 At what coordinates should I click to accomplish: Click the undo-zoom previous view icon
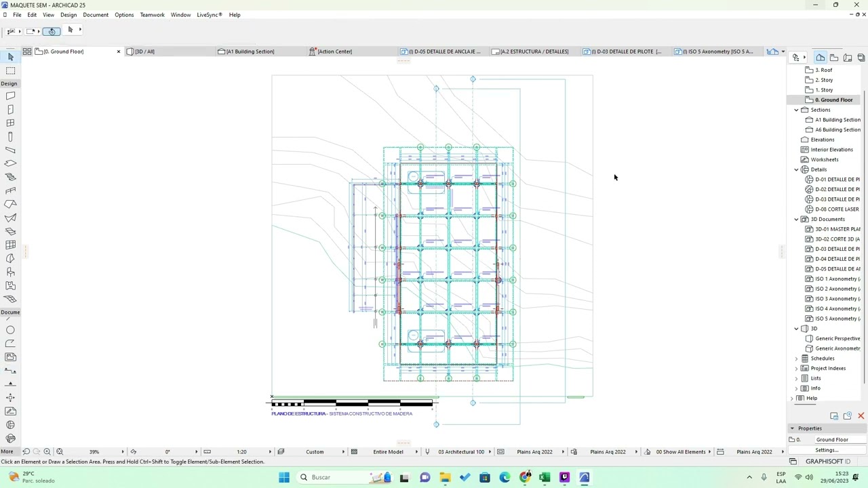[x=26, y=451]
